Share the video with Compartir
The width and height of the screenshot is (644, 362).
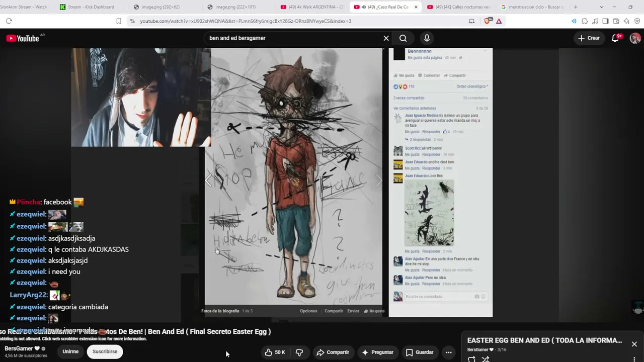tap(333, 352)
